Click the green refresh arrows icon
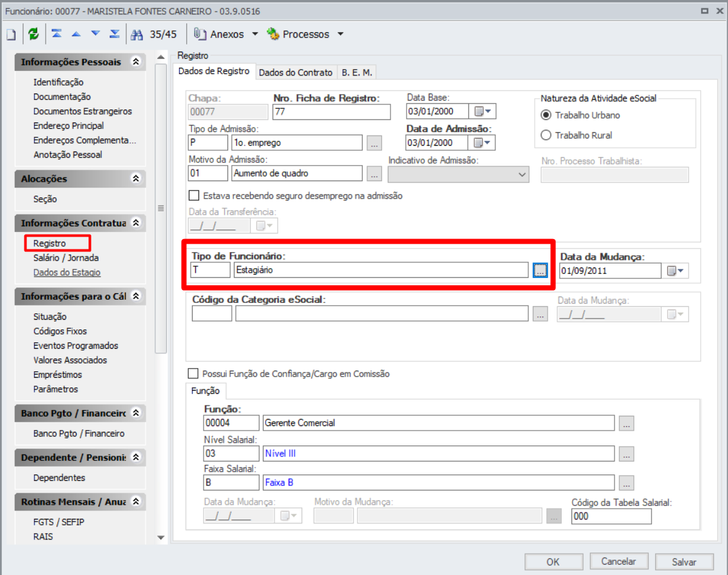Screen dimensions: 728x575 pyautogui.click(x=34, y=35)
